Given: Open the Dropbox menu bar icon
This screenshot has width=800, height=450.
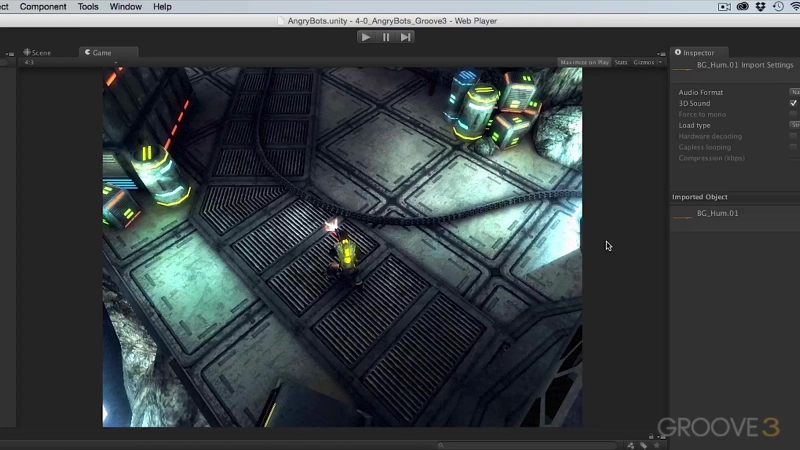Looking at the screenshot, I should pos(760,7).
